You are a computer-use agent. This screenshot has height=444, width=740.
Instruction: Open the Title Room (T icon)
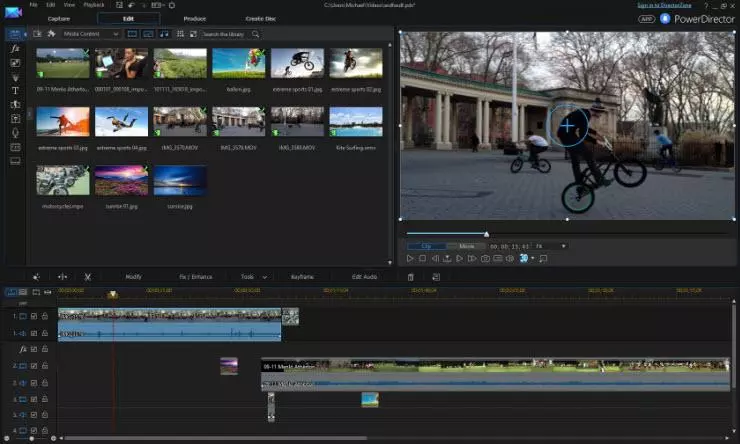15,90
